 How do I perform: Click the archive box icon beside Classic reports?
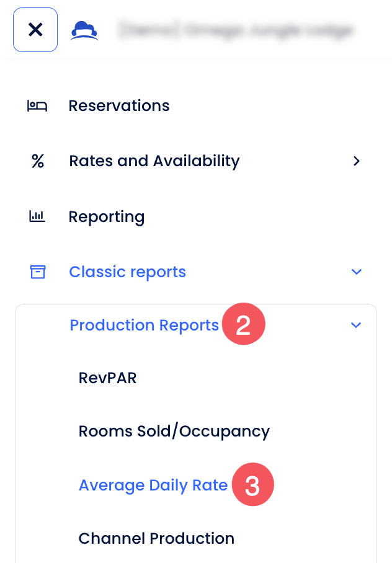point(38,272)
